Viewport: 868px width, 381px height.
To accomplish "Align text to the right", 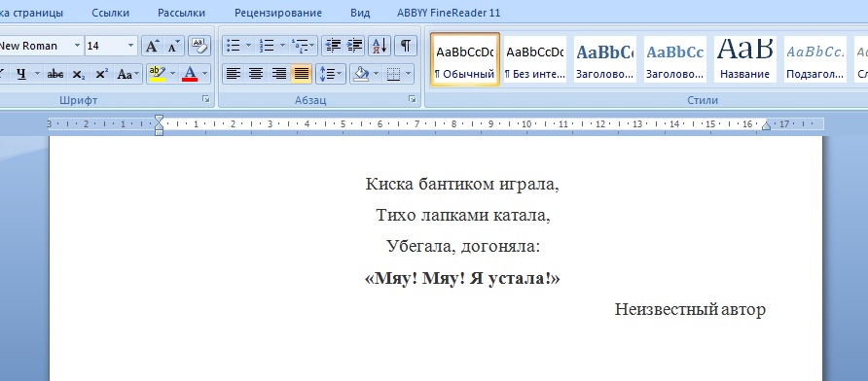I will [x=279, y=74].
